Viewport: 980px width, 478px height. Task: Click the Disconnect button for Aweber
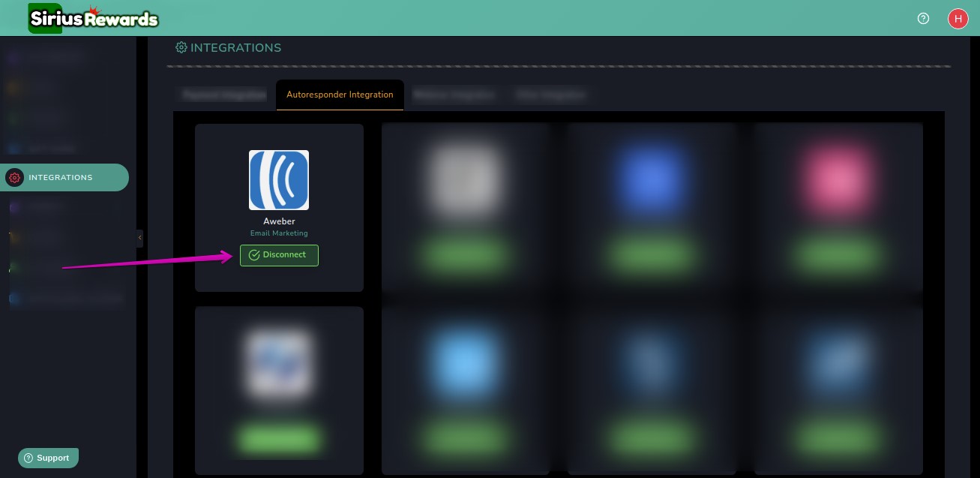(x=279, y=255)
